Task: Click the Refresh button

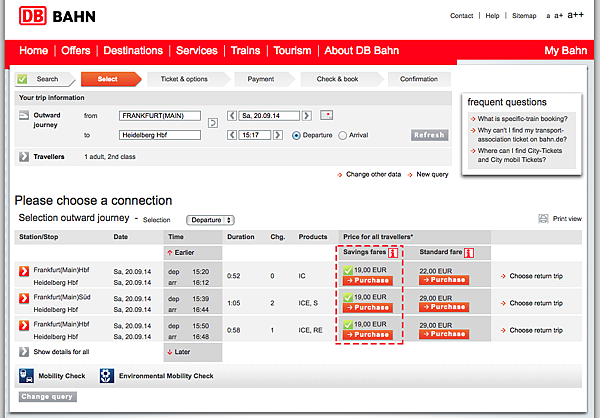Action: [429, 135]
